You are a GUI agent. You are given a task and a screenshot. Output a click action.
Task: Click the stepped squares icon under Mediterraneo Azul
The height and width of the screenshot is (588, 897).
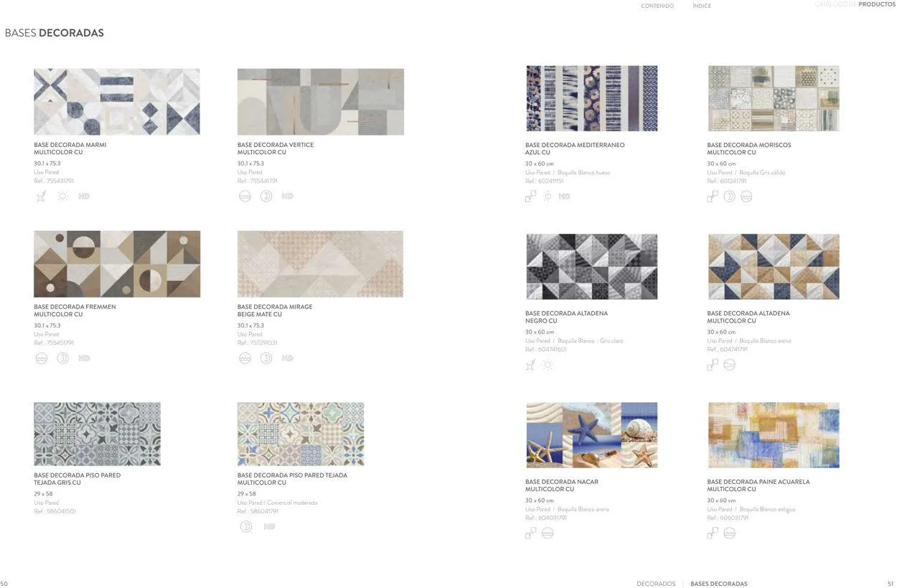click(x=530, y=196)
